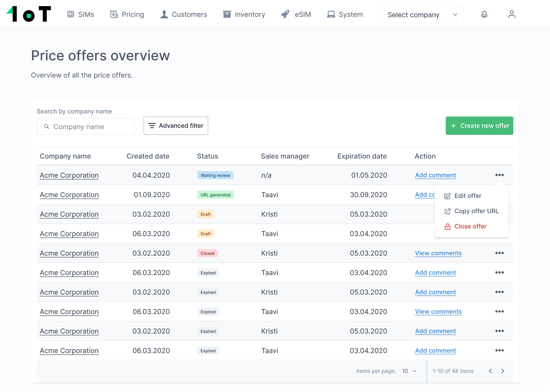The image size is (550, 392).
Task: Click the notification bell icon
Action: click(x=484, y=15)
